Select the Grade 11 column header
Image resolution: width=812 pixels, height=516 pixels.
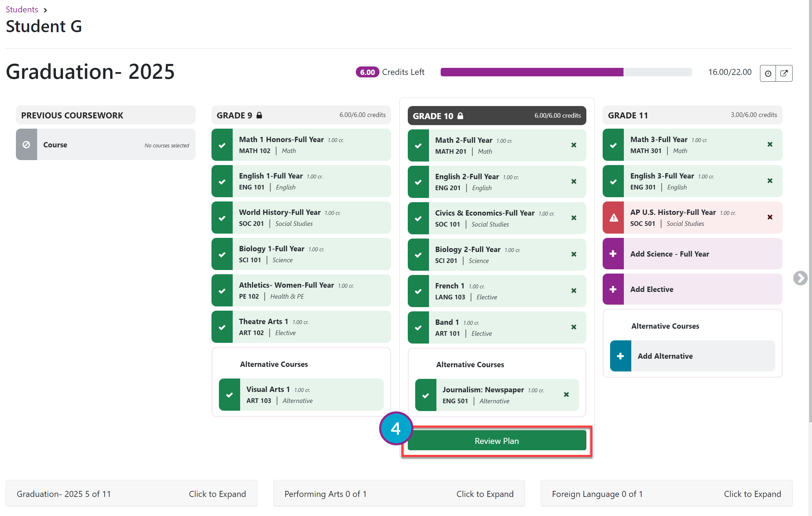(692, 115)
